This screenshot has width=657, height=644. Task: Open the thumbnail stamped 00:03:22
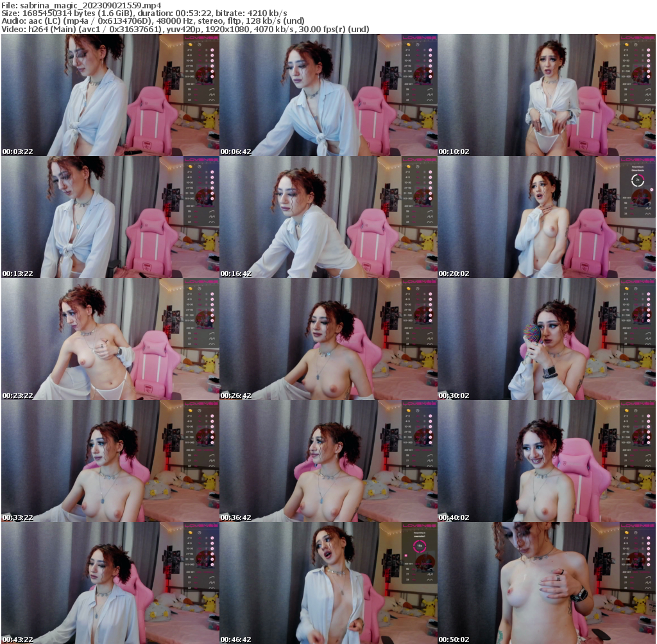pyautogui.click(x=110, y=95)
